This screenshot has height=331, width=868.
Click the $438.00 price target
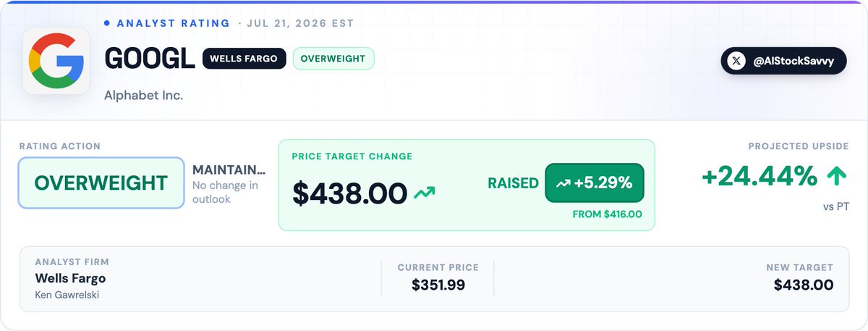(350, 193)
